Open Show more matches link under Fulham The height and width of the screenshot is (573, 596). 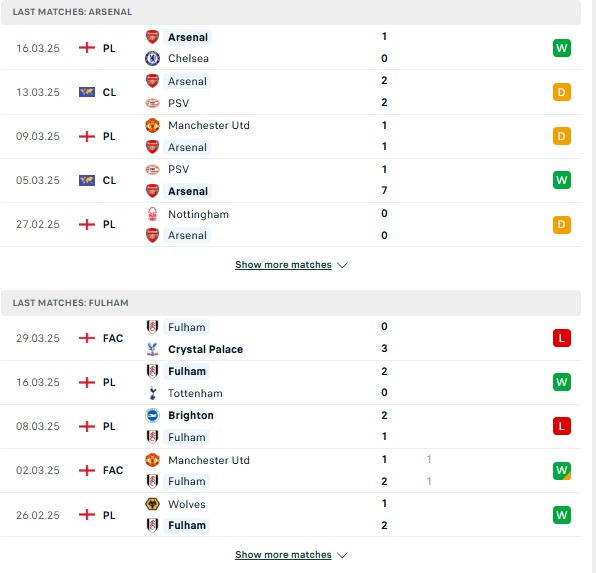pyautogui.click(x=283, y=555)
